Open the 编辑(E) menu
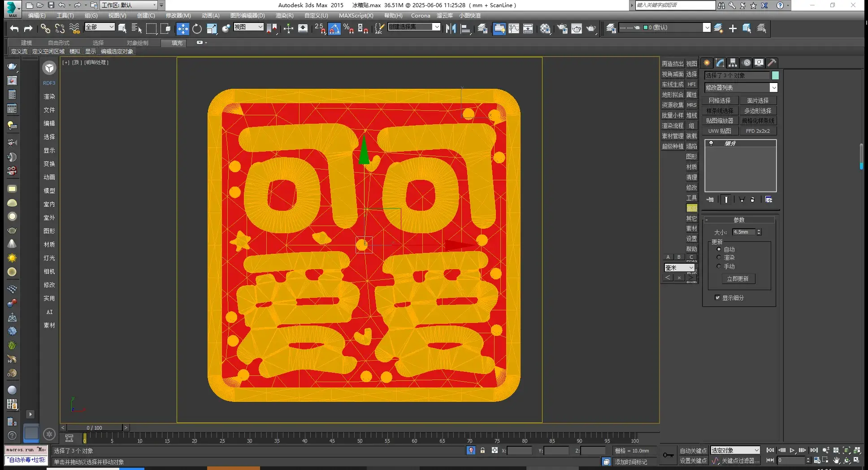 pos(37,15)
